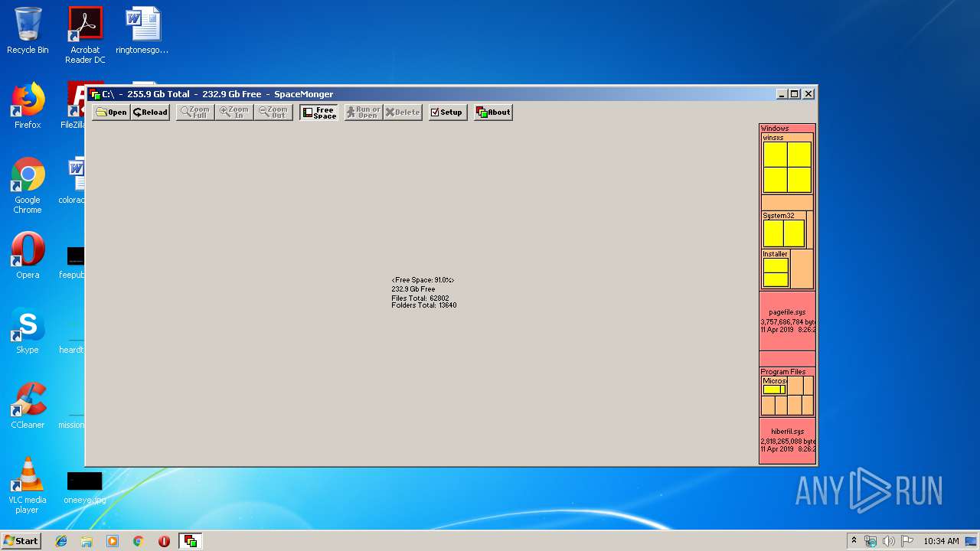Open the Windows Start menu
Image resolution: width=980 pixels, height=551 pixels.
(21, 541)
